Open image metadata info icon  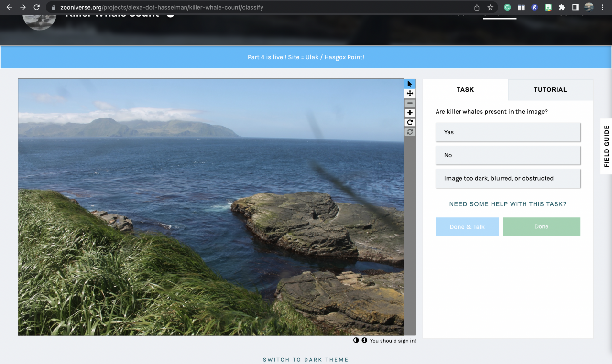tap(364, 340)
